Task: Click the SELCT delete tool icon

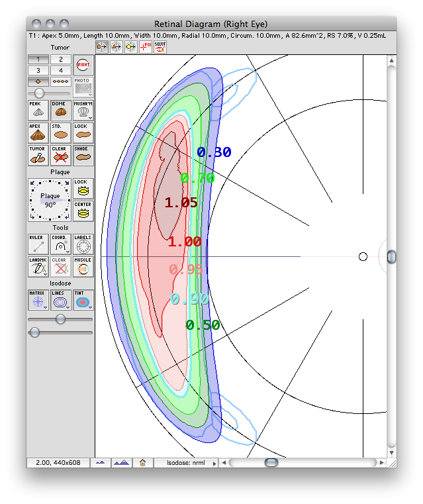Action: point(160,47)
